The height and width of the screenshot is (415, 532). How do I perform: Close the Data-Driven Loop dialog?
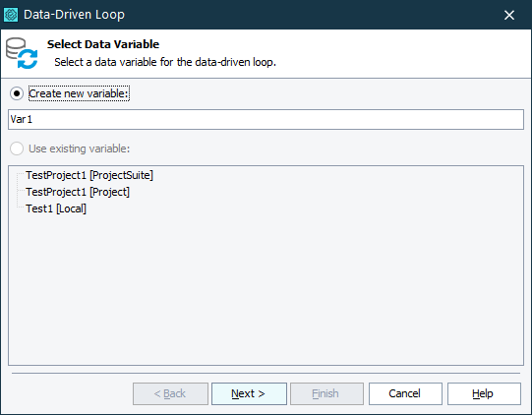click(x=509, y=15)
